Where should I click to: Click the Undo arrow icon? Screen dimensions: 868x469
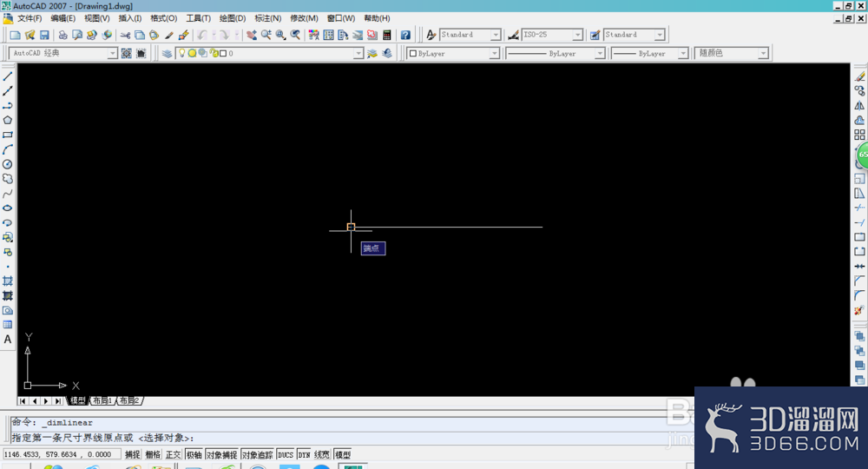201,35
